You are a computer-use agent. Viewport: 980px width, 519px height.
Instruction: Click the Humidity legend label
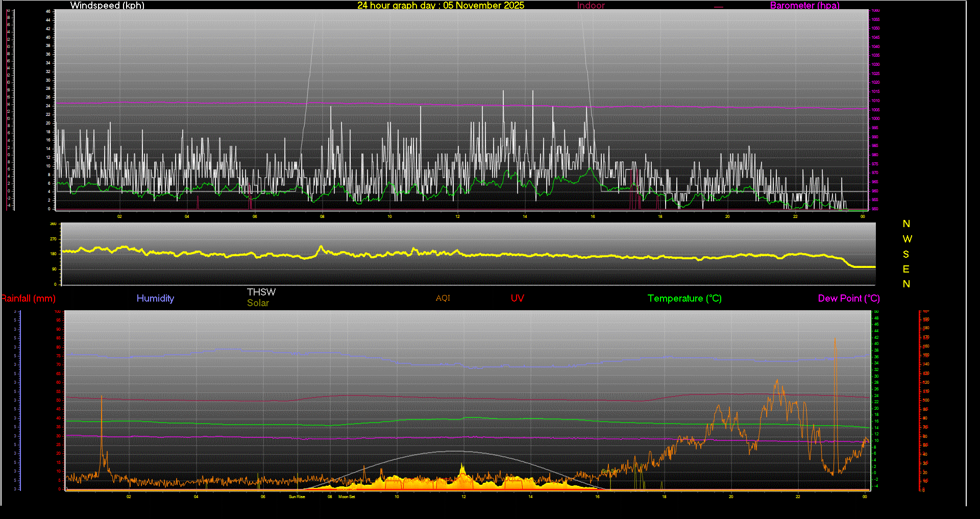pos(155,299)
